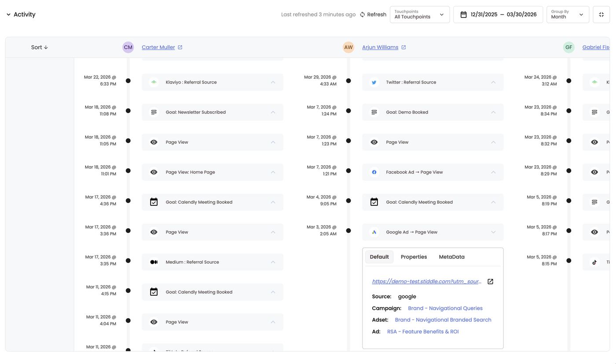The width and height of the screenshot is (616, 364).
Task: Collapse the Google Ad → Page View row
Action: pyautogui.click(x=493, y=232)
